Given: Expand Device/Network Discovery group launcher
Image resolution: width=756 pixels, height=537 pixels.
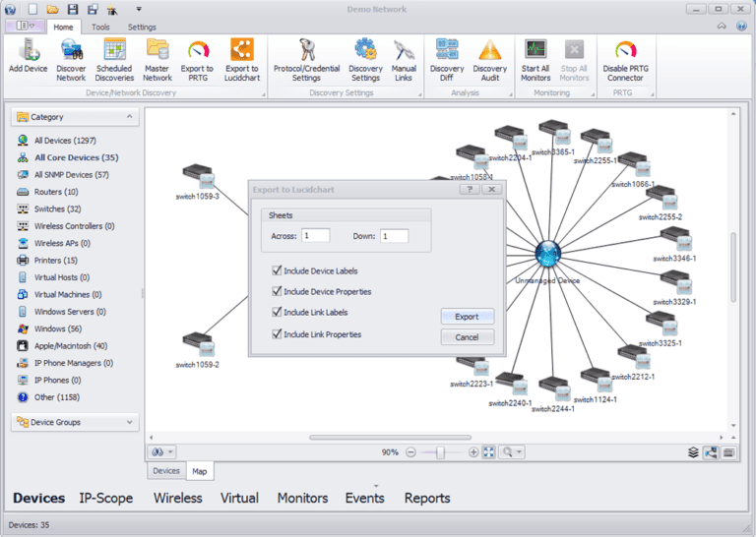Looking at the screenshot, I should click(264, 94).
